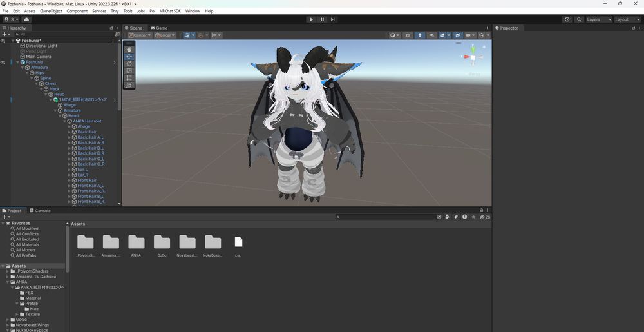Open Project search in window icon
This screenshot has width=644, height=332.
point(439,217)
